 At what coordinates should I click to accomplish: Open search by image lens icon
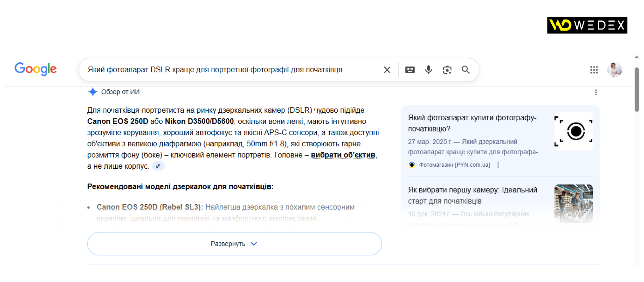[x=447, y=70]
